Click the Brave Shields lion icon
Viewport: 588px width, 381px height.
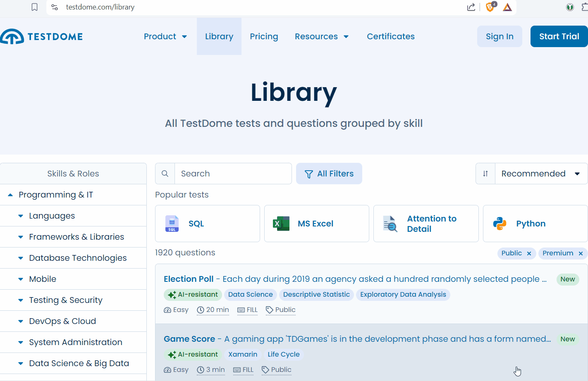[x=490, y=7]
